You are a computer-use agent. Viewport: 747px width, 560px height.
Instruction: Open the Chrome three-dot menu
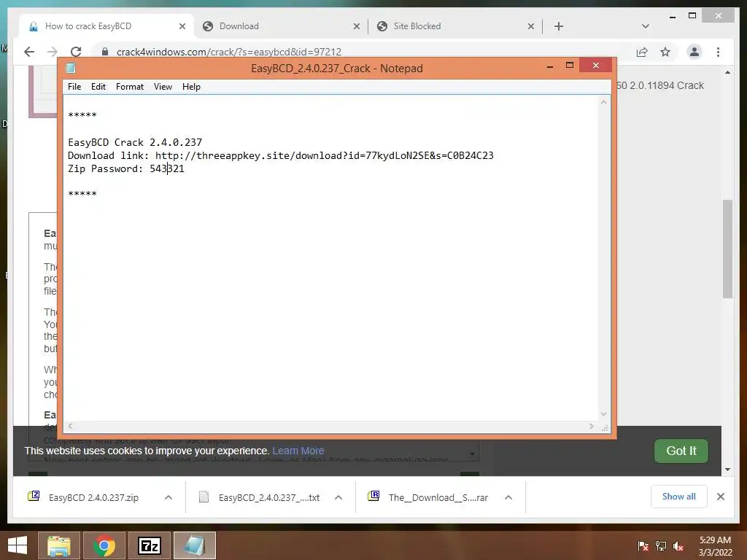point(718,52)
